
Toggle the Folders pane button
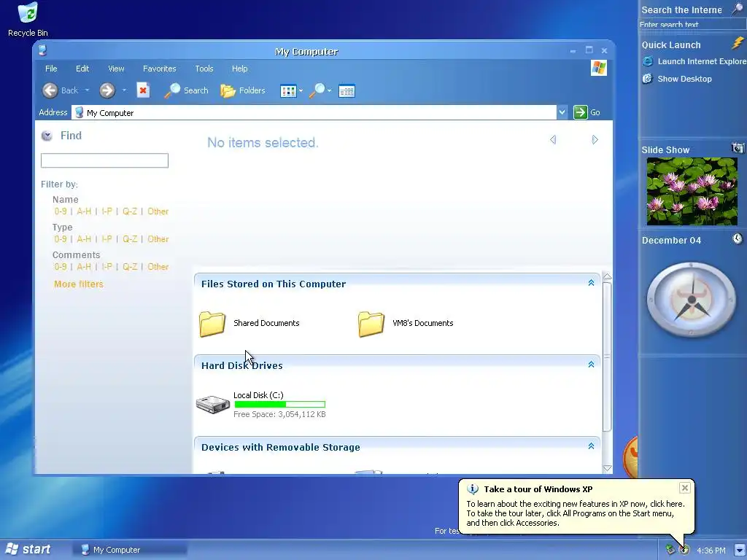pyautogui.click(x=242, y=90)
